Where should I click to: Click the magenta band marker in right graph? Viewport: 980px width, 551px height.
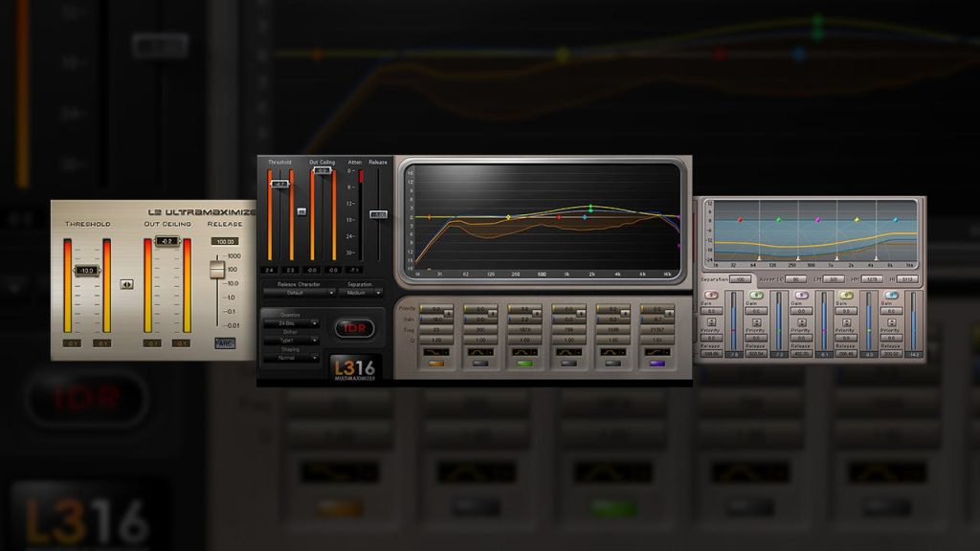(818, 220)
